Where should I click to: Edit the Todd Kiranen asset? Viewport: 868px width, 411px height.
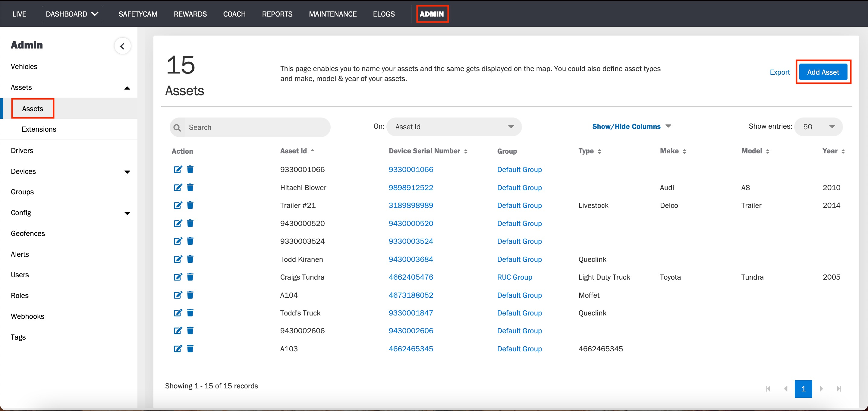pos(178,259)
